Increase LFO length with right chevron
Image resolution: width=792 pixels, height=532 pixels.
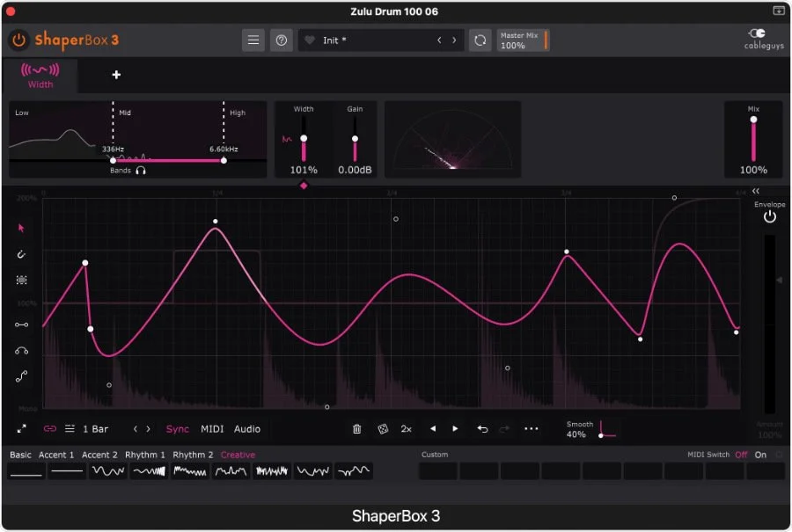148,429
